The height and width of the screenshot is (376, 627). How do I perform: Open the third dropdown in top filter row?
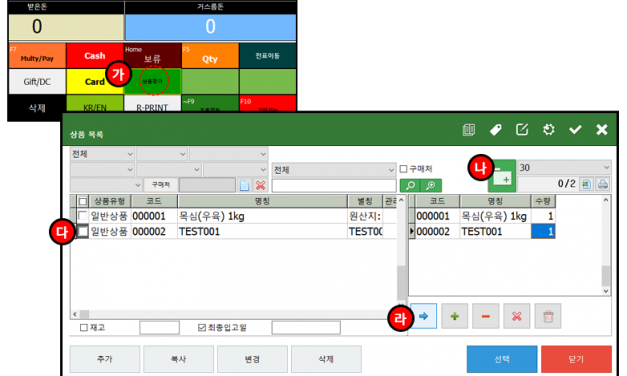(229, 154)
